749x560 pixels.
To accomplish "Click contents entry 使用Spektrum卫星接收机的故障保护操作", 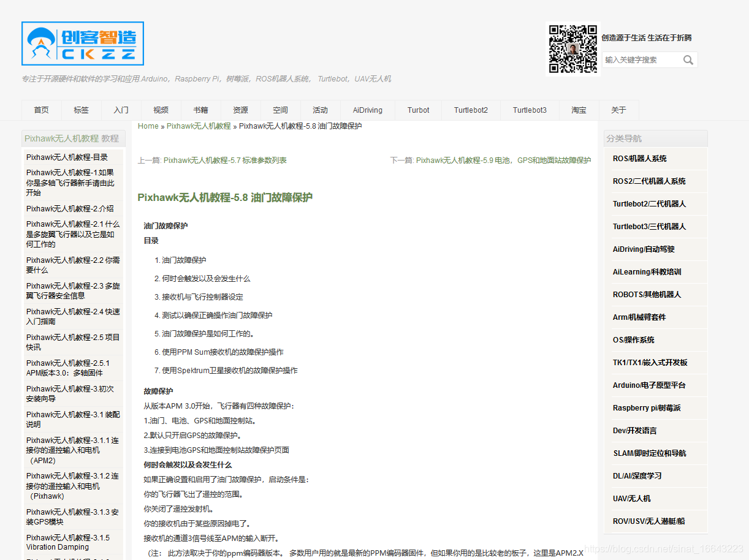I will pyautogui.click(x=230, y=371).
